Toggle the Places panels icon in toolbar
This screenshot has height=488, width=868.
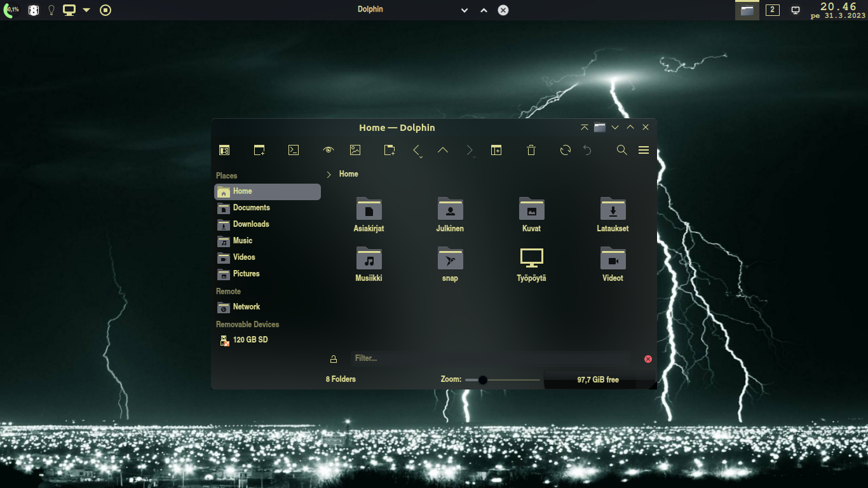point(224,150)
